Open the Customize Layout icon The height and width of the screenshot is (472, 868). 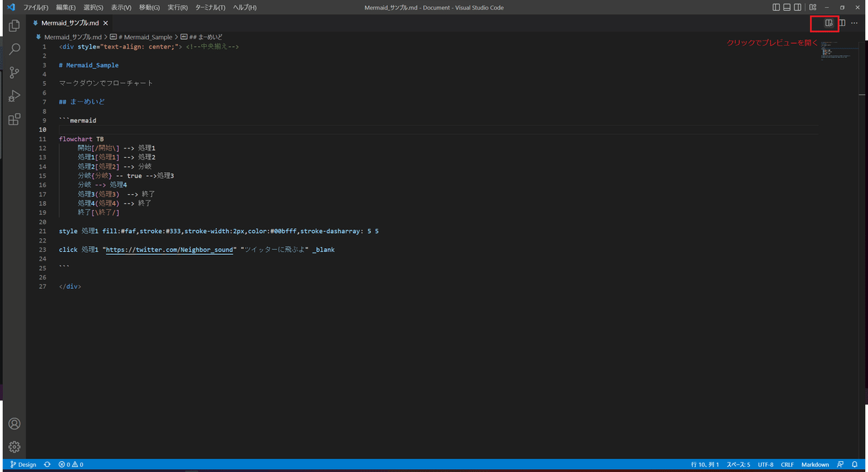(x=813, y=7)
